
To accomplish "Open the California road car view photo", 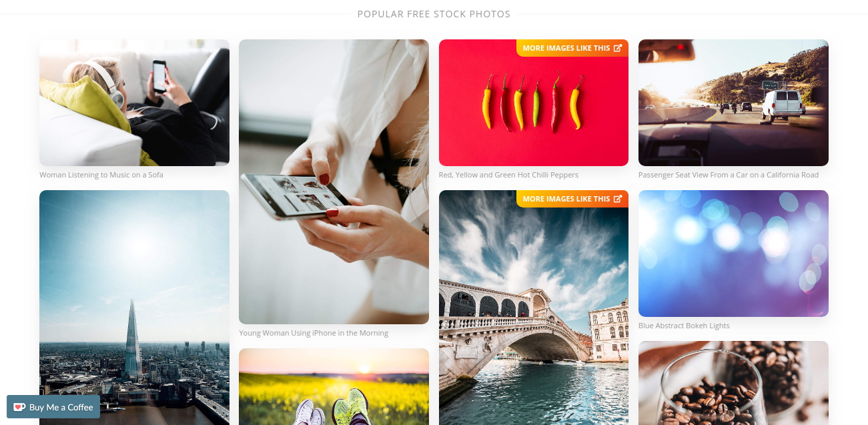I will (733, 103).
